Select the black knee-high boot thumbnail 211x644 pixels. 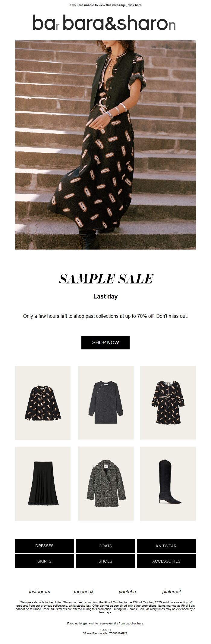(168, 483)
